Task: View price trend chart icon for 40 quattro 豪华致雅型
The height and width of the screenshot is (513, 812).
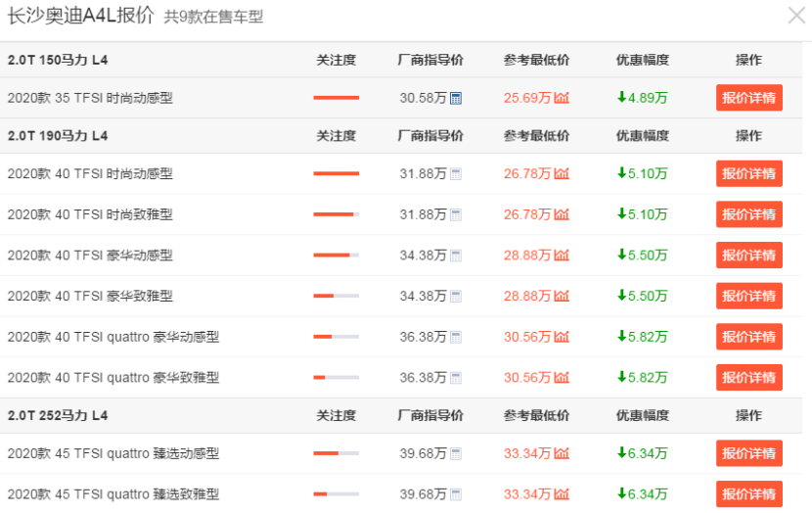Action: coord(562,377)
